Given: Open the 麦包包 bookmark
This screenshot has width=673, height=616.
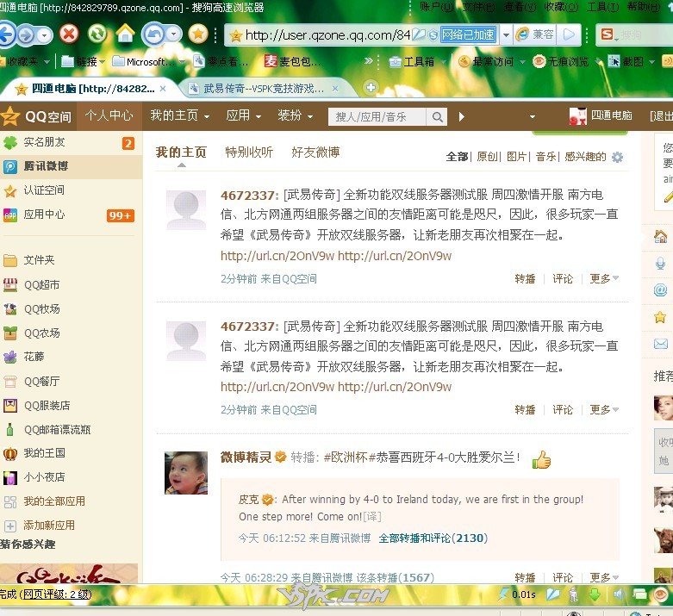Looking at the screenshot, I should tap(293, 62).
